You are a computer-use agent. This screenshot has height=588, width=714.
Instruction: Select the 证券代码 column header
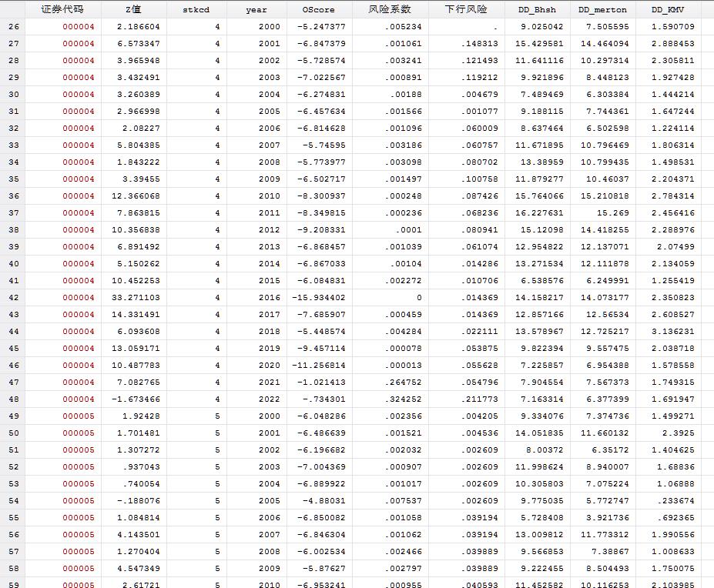pyautogui.click(x=63, y=9)
